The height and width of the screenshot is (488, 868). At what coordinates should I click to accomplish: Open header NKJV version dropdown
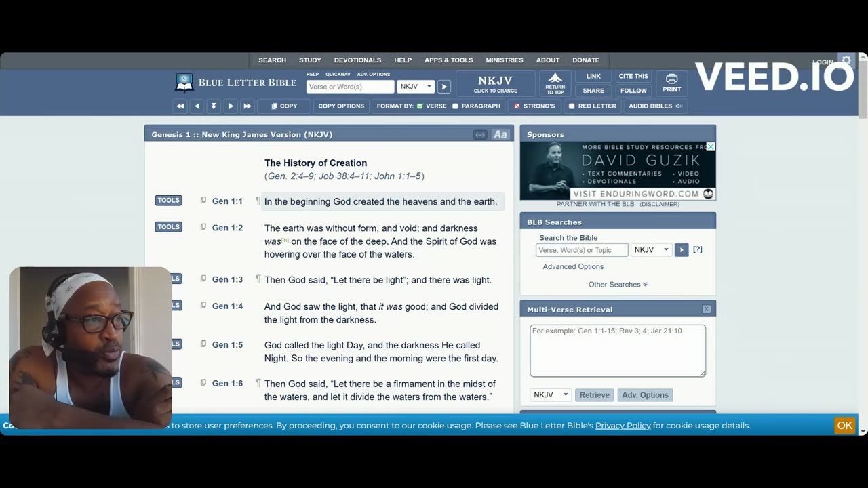416,87
